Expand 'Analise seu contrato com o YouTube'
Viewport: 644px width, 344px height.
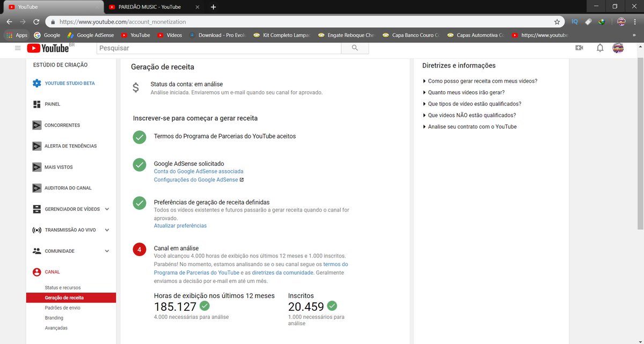[x=470, y=127]
